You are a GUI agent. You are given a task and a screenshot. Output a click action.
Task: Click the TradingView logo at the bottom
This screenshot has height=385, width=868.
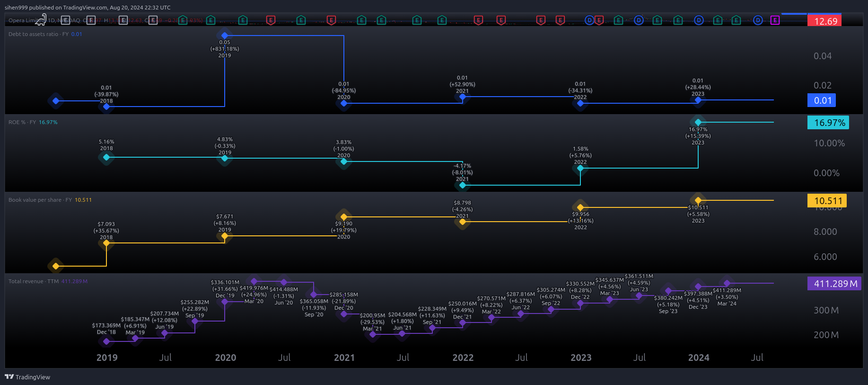click(x=27, y=377)
